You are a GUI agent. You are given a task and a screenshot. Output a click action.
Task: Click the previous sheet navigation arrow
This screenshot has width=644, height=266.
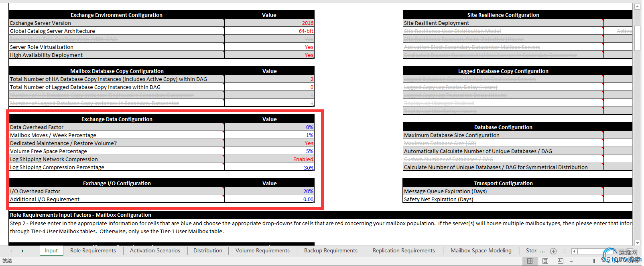pyautogui.click(x=11, y=251)
